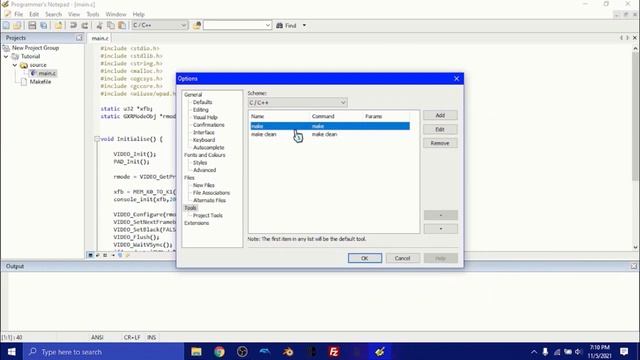Click the editor vertical scrollbar
Image resolution: width=640 pixels, height=360 pixels.
point(636,118)
